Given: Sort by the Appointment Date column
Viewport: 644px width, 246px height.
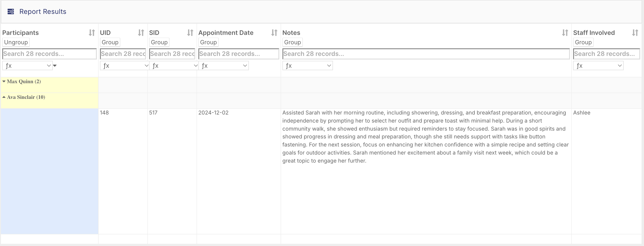Looking at the screenshot, I should click(x=274, y=33).
